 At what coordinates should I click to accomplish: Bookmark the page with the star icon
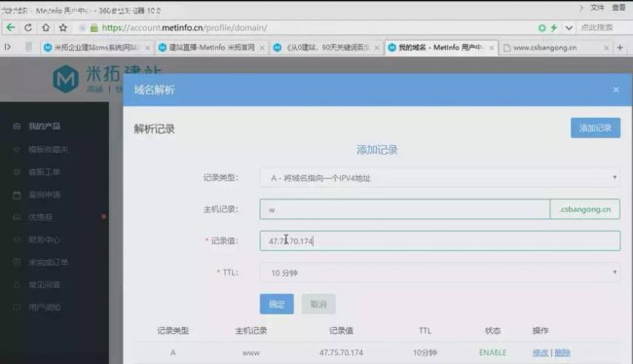point(63,27)
